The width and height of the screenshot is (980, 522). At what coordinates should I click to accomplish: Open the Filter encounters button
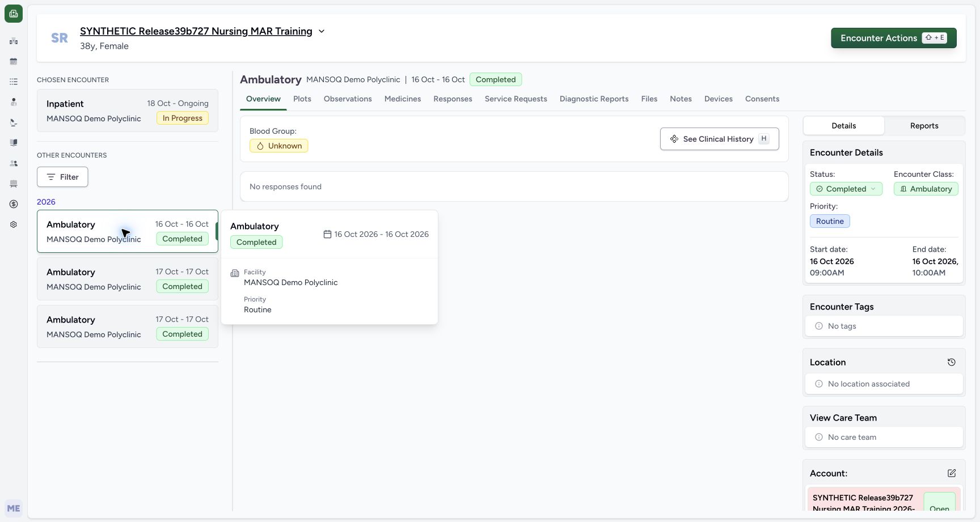click(62, 177)
